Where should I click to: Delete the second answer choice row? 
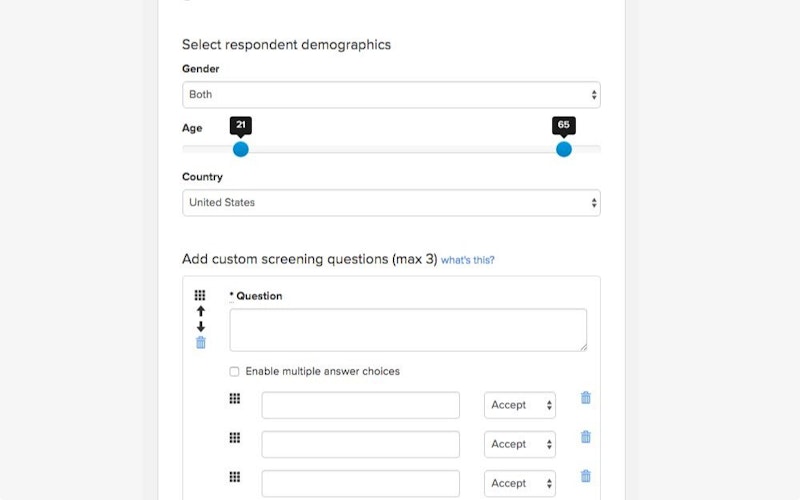(586, 437)
